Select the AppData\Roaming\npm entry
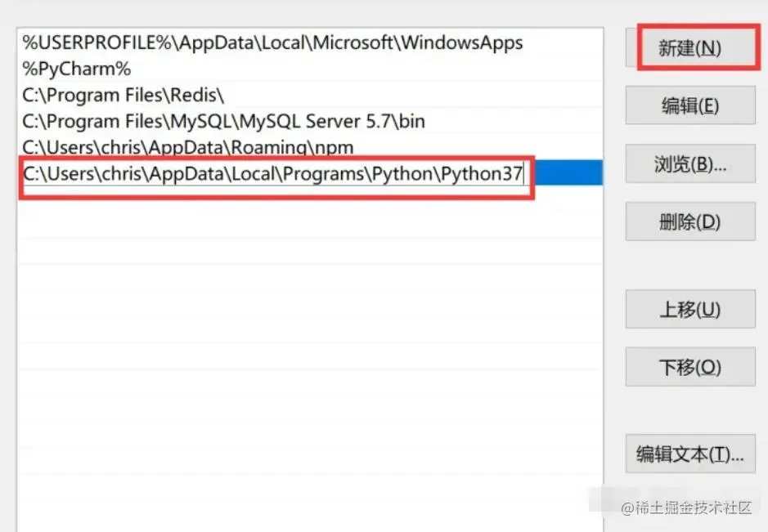This screenshot has height=532, width=768. pos(310,146)
